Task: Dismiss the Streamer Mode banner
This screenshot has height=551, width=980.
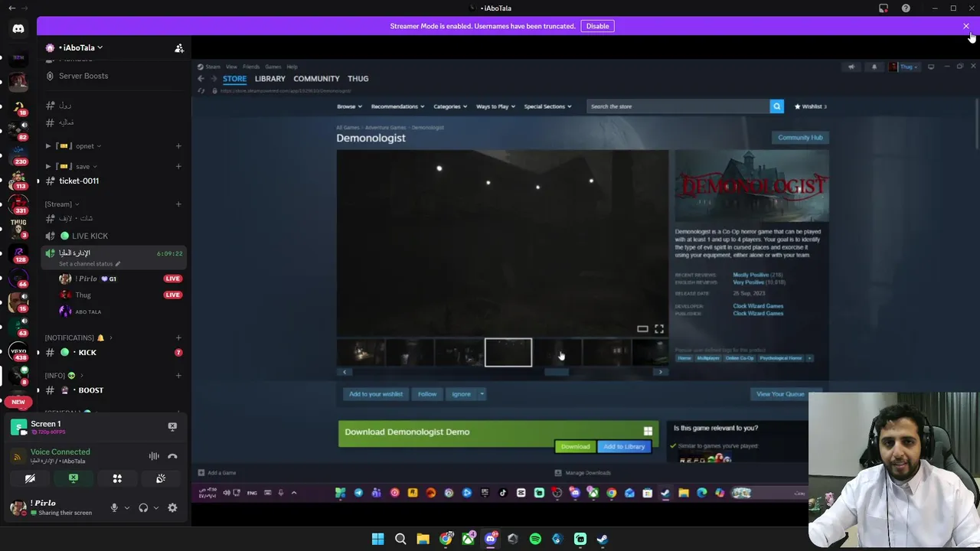Action: coord(966,26)
